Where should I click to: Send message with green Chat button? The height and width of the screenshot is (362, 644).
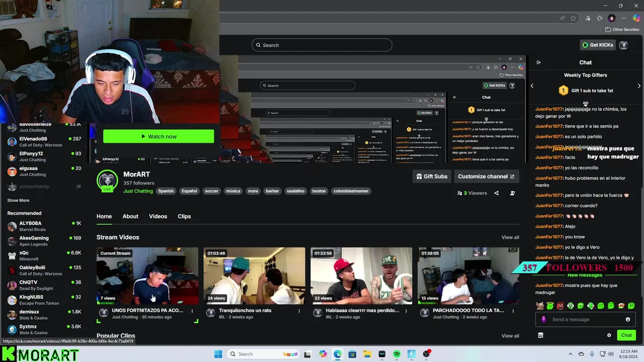[x=626, y=335]
